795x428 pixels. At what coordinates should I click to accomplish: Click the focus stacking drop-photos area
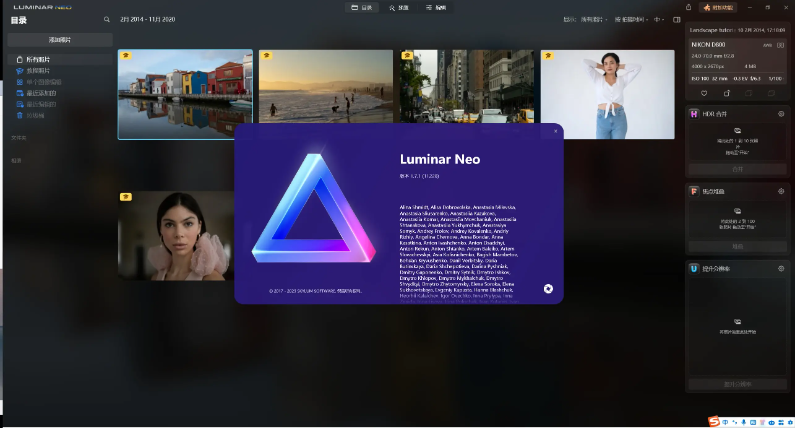738,219
